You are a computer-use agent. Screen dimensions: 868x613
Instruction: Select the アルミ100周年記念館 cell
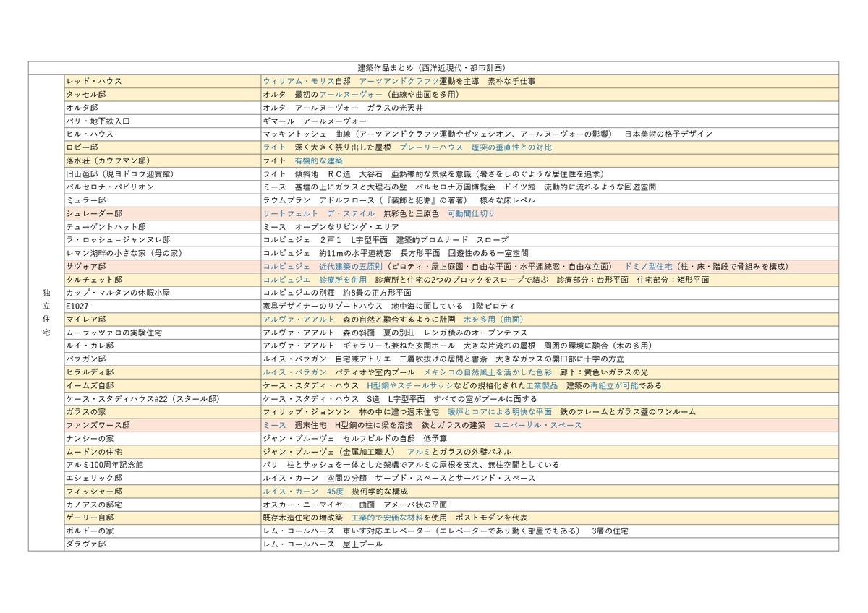pos(162,465)
